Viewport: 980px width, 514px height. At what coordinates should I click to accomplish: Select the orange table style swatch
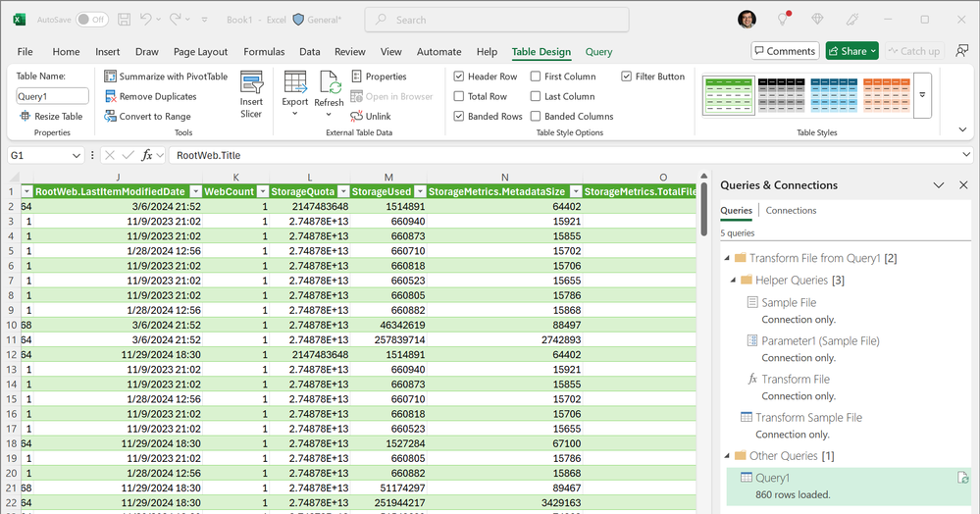[x=886, y=94]
